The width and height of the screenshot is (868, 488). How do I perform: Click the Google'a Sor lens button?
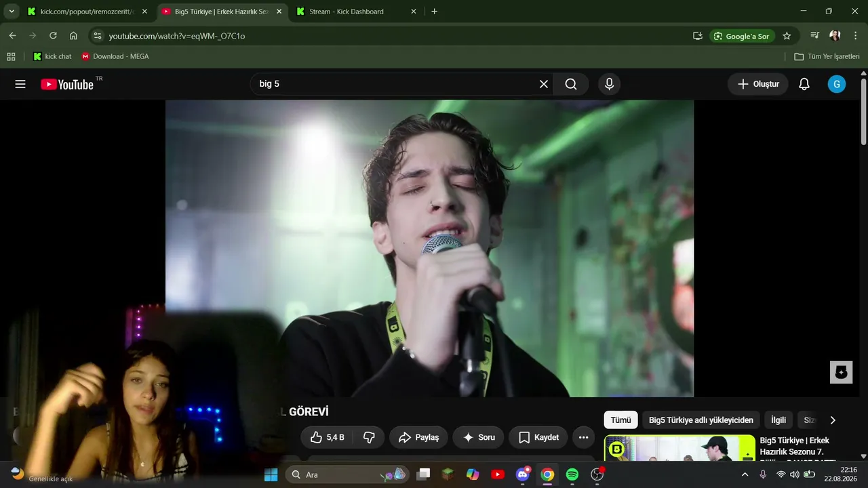click(x=742, y=36)
